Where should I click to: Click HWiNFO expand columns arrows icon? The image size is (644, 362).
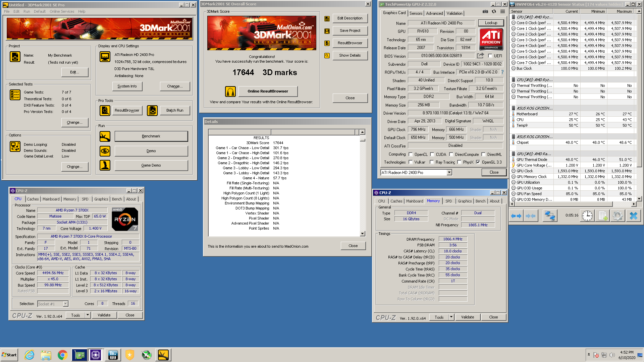pos(516,216)
